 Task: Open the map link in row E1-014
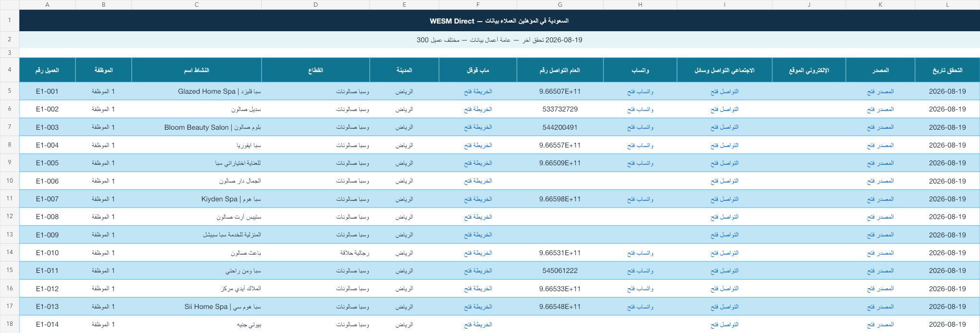coord(478,324)
